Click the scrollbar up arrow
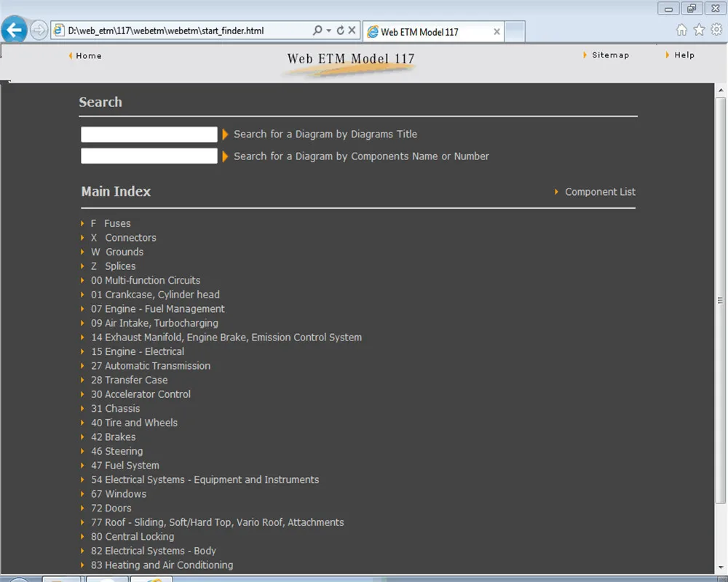The image size is (728, 582). (x=721, y=90)
